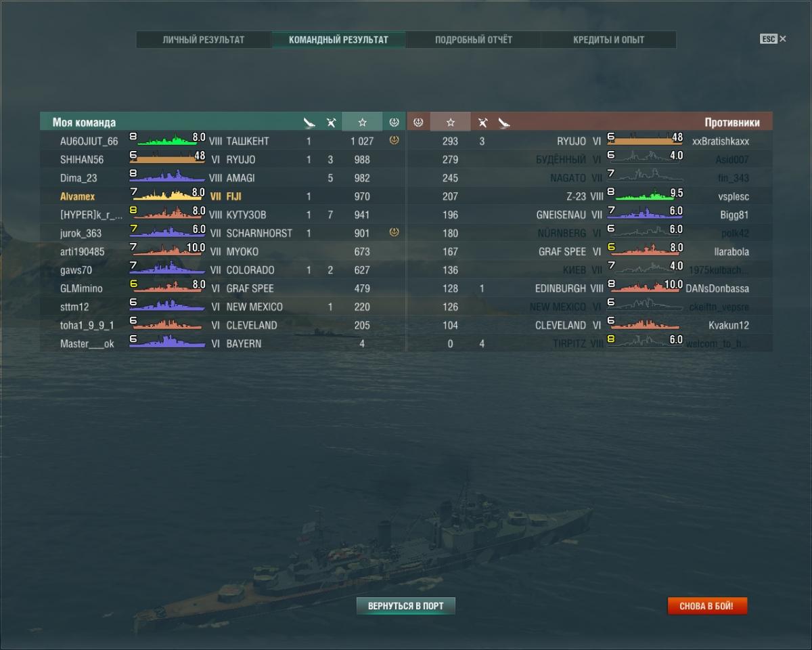Screen dimensions: 812x650
Task: Click AU6OJIUT_66's achievement medal icon
Action: [x=394, y=141]
